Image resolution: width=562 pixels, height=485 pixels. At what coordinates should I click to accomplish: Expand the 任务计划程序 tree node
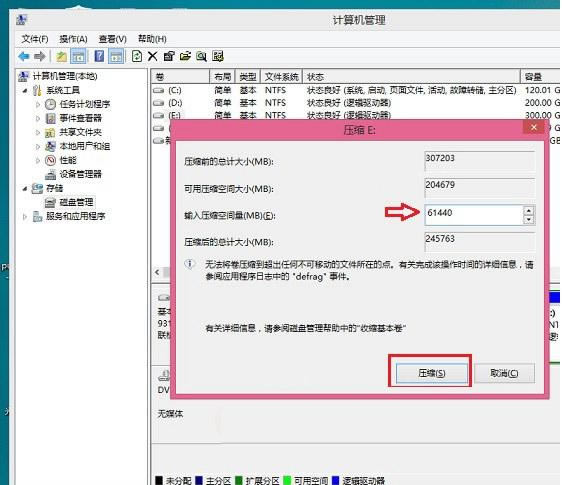pos(38,104)
